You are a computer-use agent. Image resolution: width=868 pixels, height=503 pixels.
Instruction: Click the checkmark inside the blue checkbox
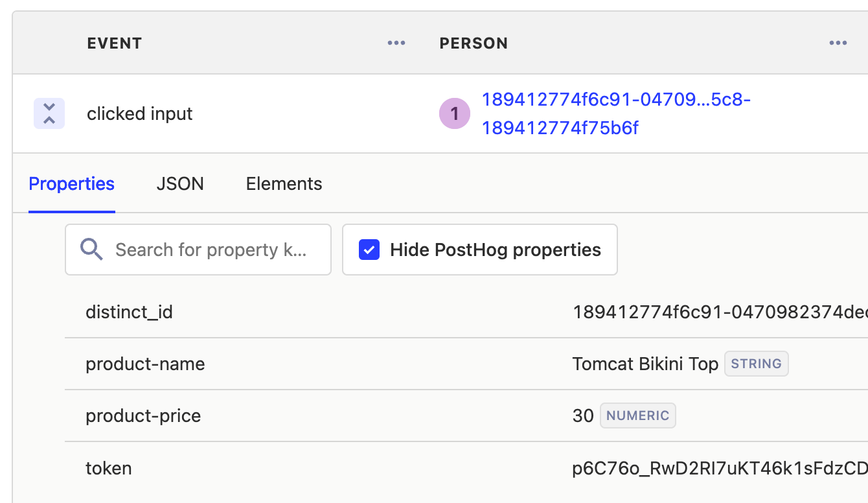point(369,249)
